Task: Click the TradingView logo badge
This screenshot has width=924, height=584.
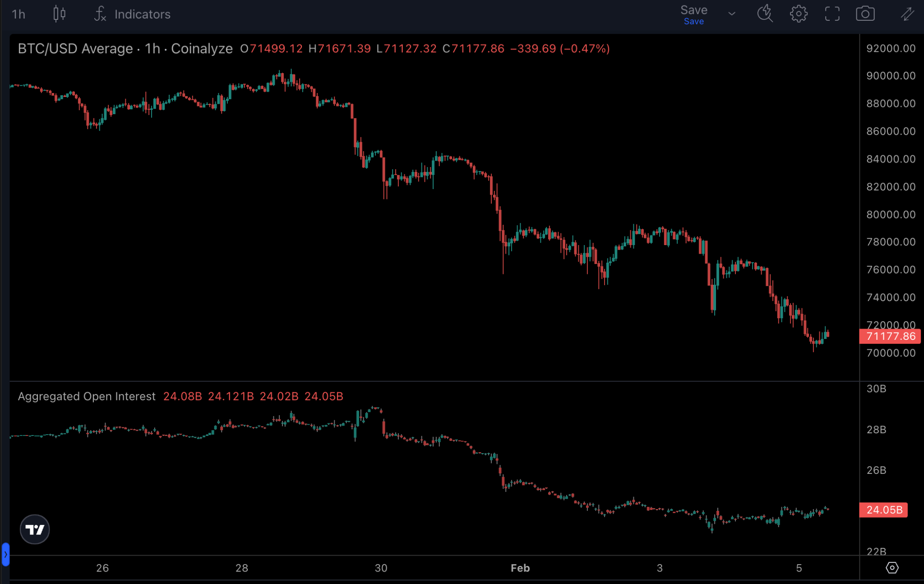Action: (x=35, y=529)
